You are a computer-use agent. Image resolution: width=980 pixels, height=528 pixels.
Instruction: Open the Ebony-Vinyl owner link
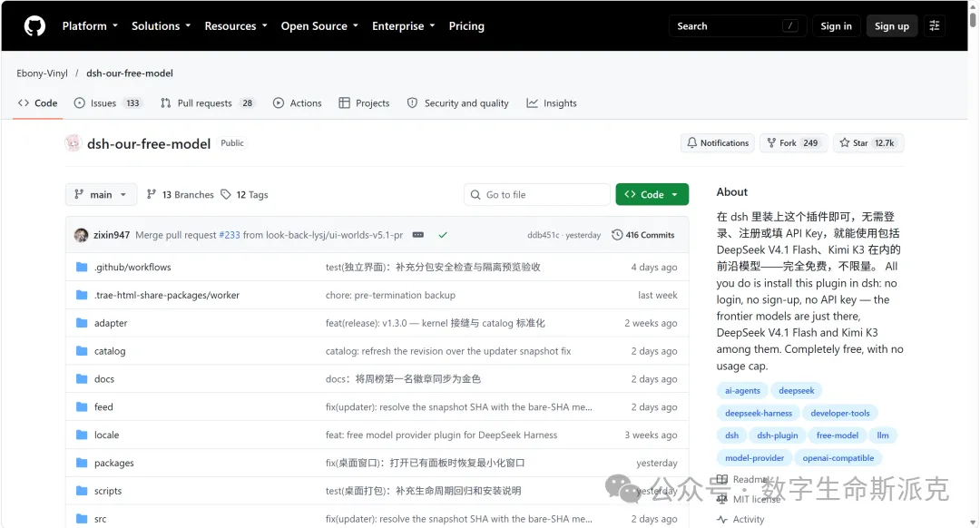[x=42, y=73]
